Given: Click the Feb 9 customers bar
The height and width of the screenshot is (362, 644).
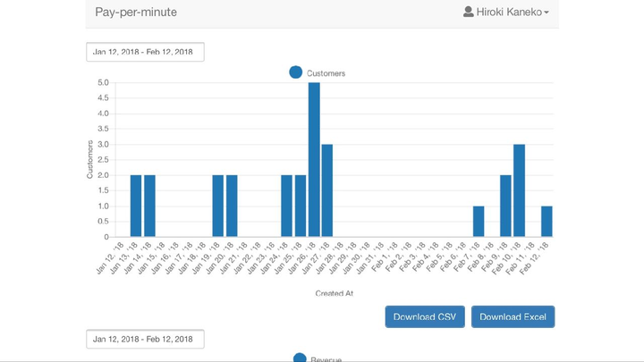Looking at the screenshot, I should click(x=505, y=206).
